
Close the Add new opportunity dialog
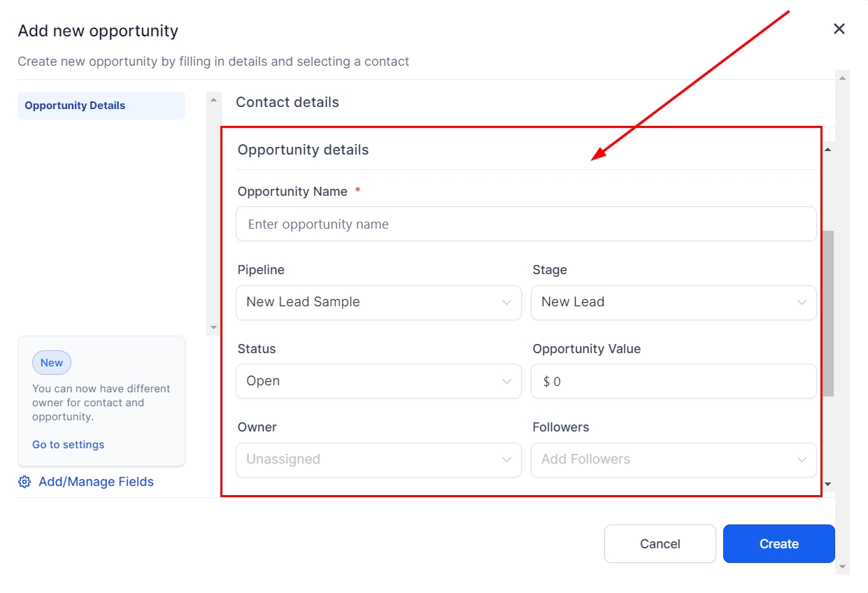(x=839, y=29)
